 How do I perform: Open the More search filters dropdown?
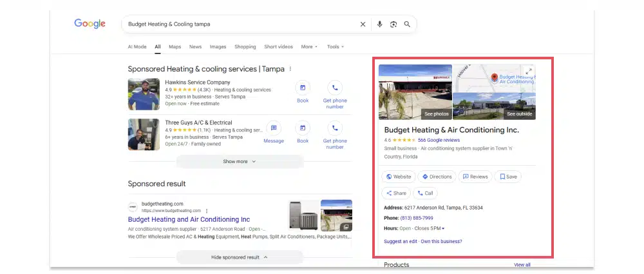309,47
